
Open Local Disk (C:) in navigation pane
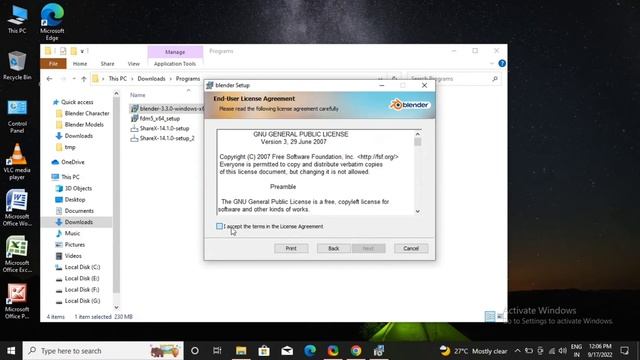[78, 267]
